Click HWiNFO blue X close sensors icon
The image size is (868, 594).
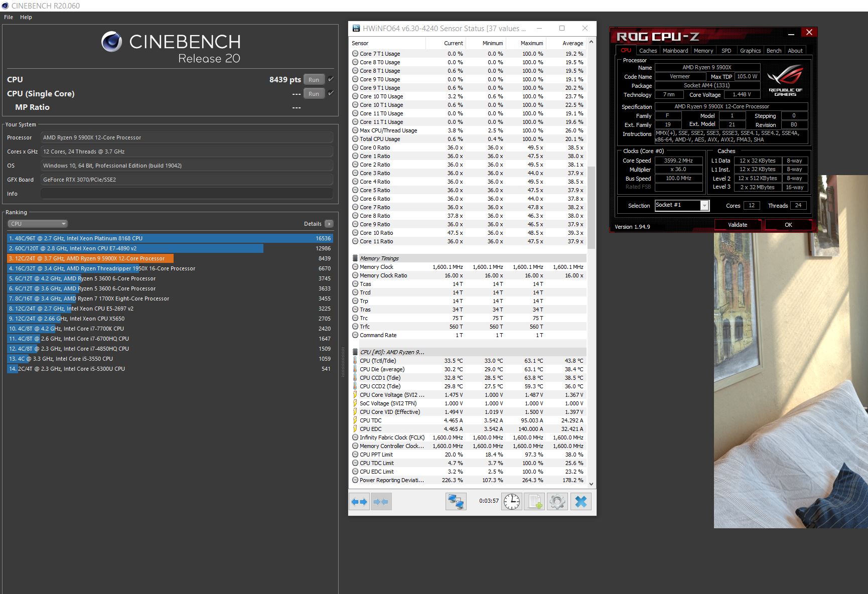581,501
